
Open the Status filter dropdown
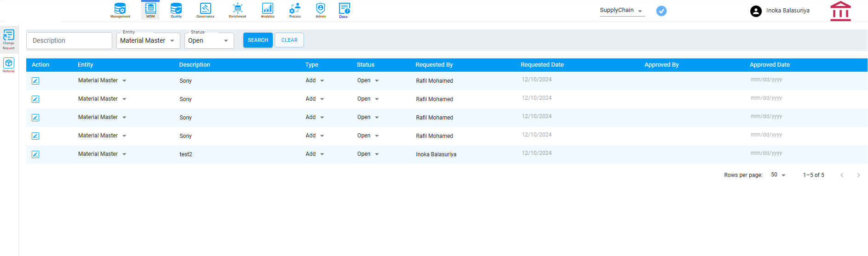tap(209, 40)
